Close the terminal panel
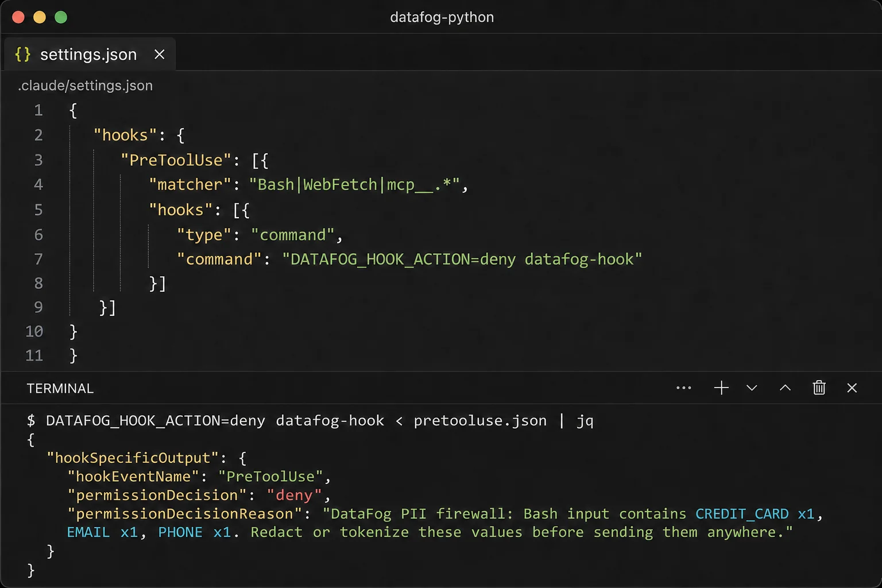 (x=852, y=388)
